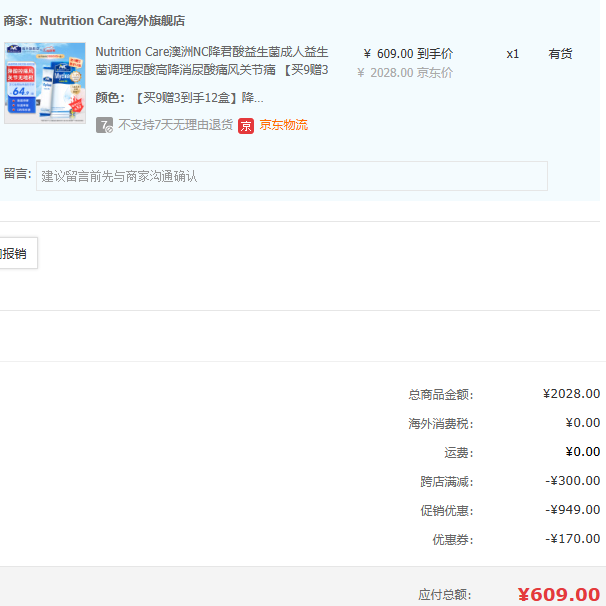Click the 运费 label
The image size is (606, 606).
point(459,453)
